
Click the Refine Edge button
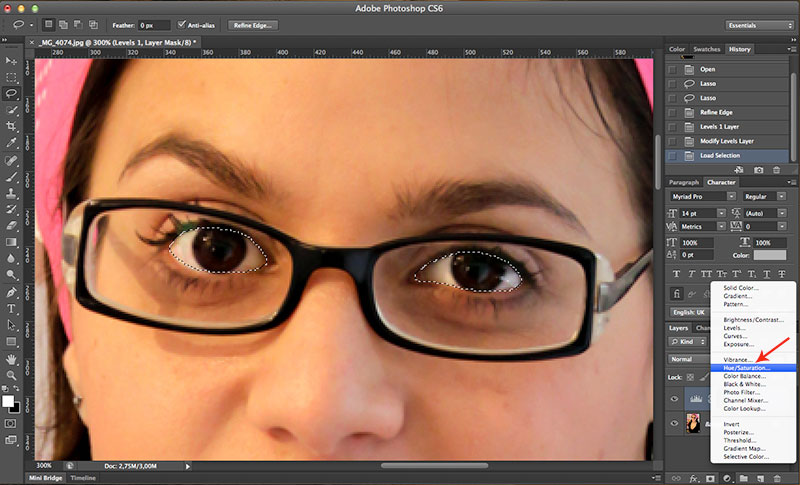[253, 24]
